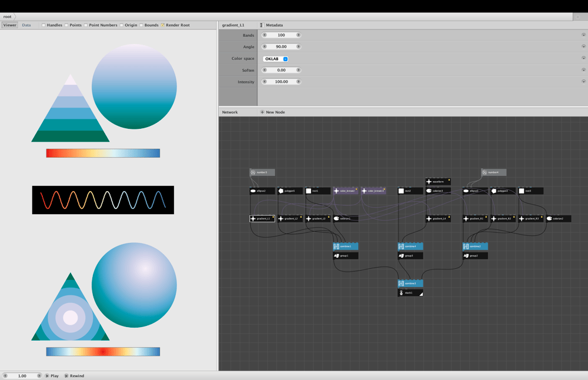Image resolution: width=588 pixels, height=380 pixels.
Task: Decrease the Intensity value
Action: [x=265, y=82]
